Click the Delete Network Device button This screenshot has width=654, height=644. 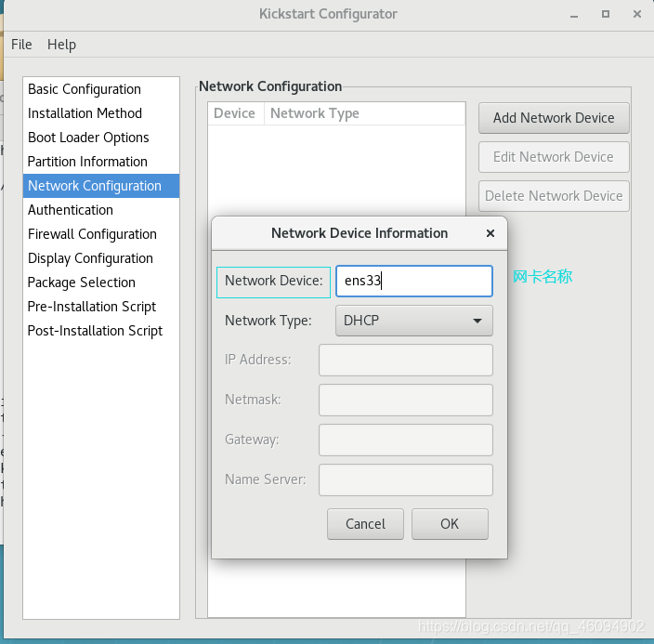[554, 196]
